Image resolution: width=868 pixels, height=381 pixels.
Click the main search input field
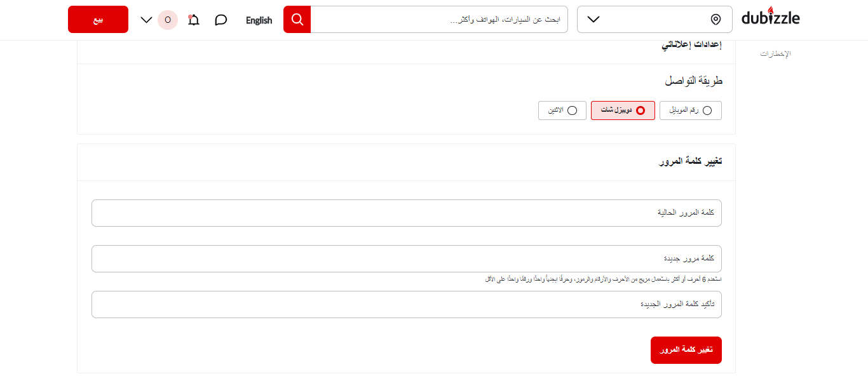440,19
